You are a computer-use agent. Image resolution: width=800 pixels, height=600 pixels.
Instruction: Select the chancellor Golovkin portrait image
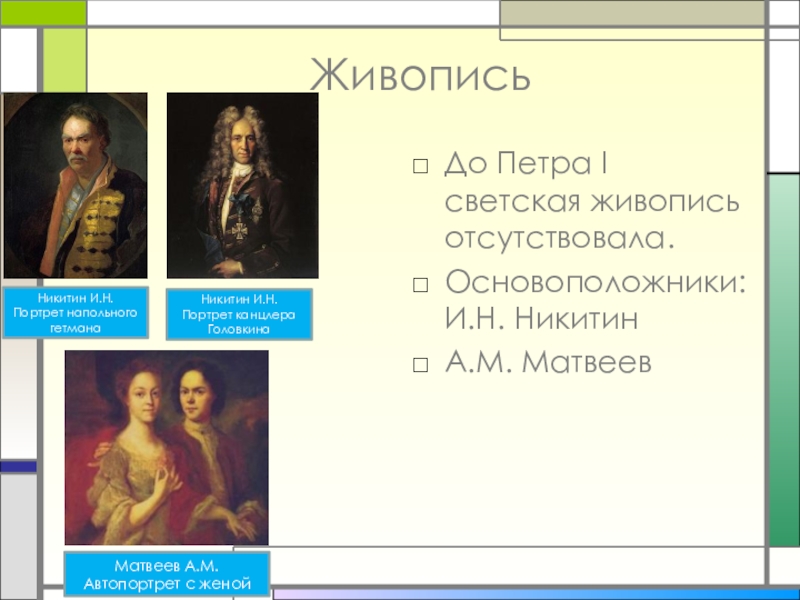click(242, 186)
